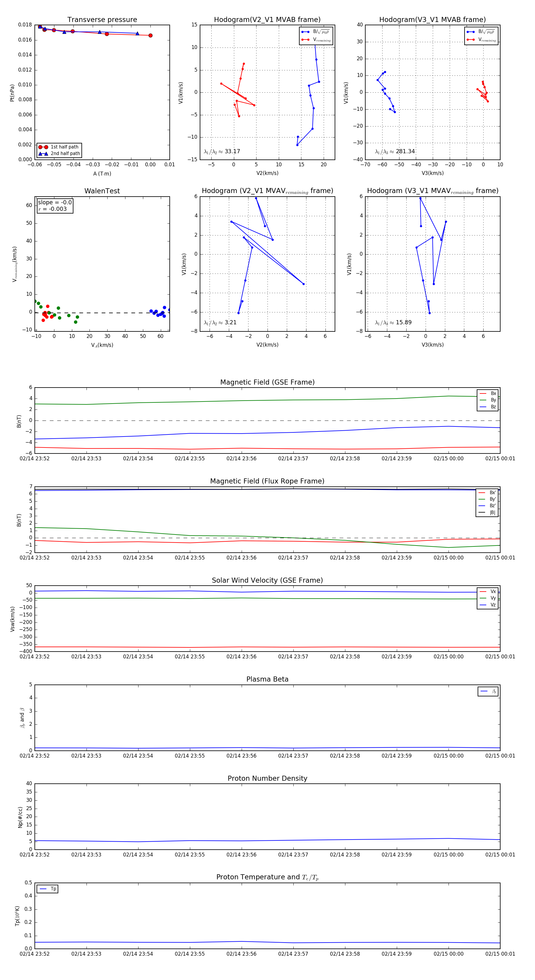Click the 'V_A(km/s)' x-axis label
This screenshot has width=535, height=980.
tap(102, 345)
